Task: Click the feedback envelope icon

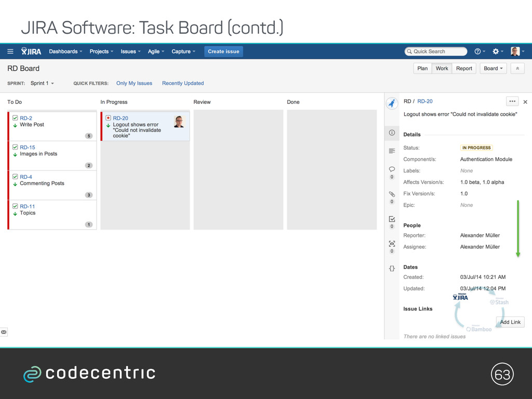Action: click(4, 332)
